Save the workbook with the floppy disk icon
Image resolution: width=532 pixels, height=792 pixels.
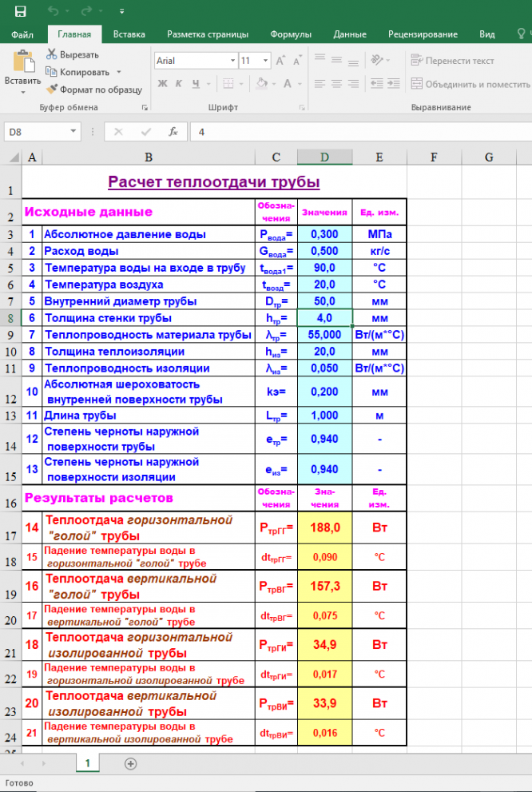point(20,12)
